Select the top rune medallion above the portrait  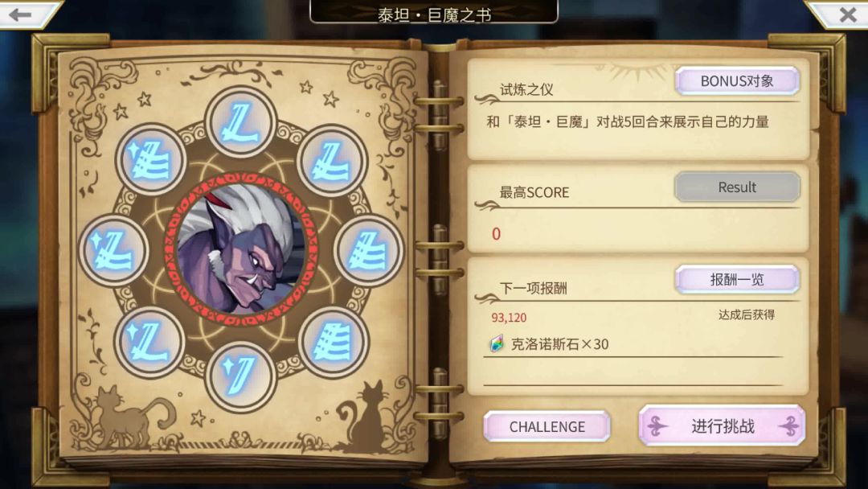(x=240, y=123)
